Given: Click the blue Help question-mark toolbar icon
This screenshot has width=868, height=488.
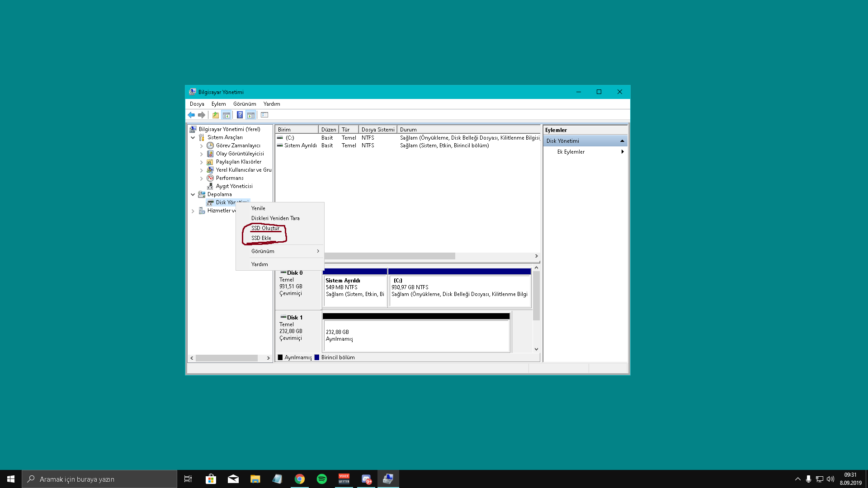Looking at the screenshot, I should click(x=240, y=115).
